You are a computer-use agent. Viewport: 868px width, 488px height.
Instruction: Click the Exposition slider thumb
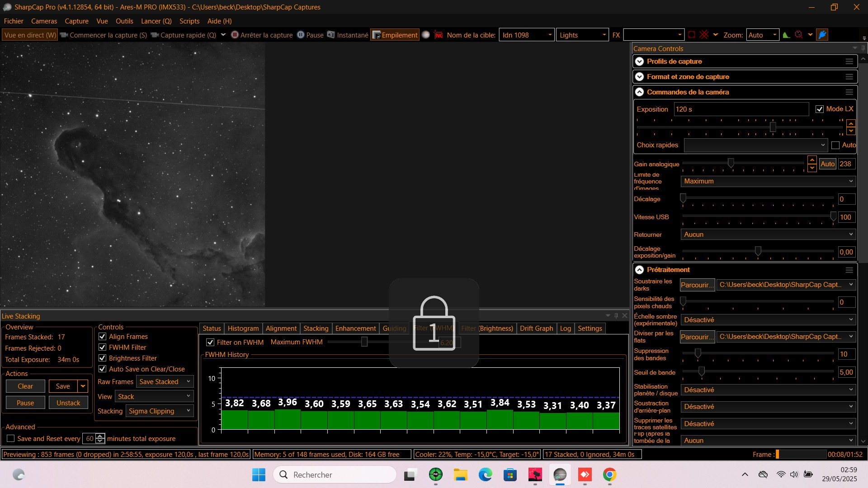click(x=773, y=127)
